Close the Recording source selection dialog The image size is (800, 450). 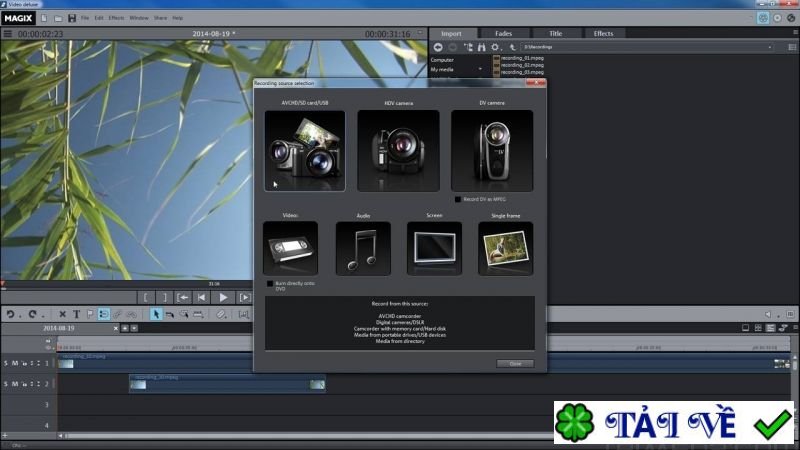pos(514,363)
